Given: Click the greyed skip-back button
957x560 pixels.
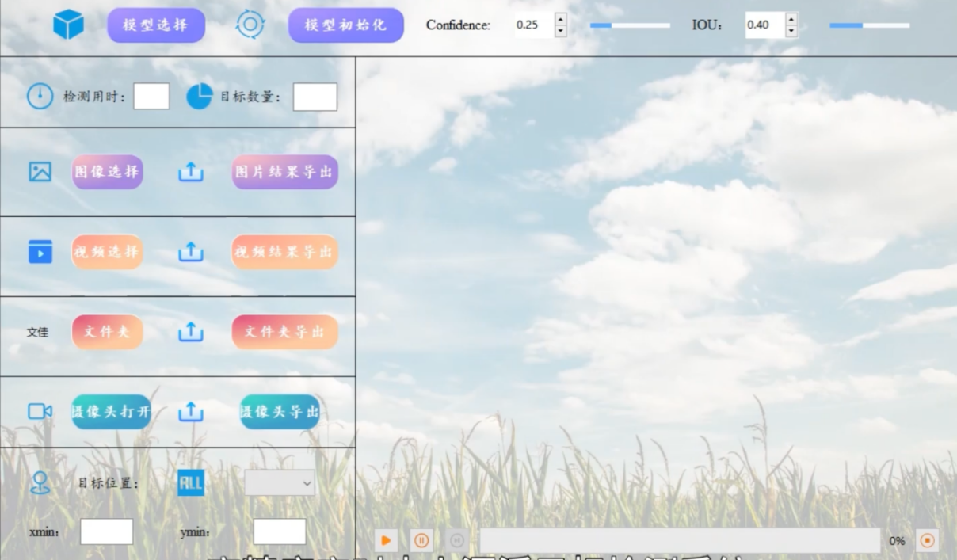Looking at the screenshot, I should [456, 540].
